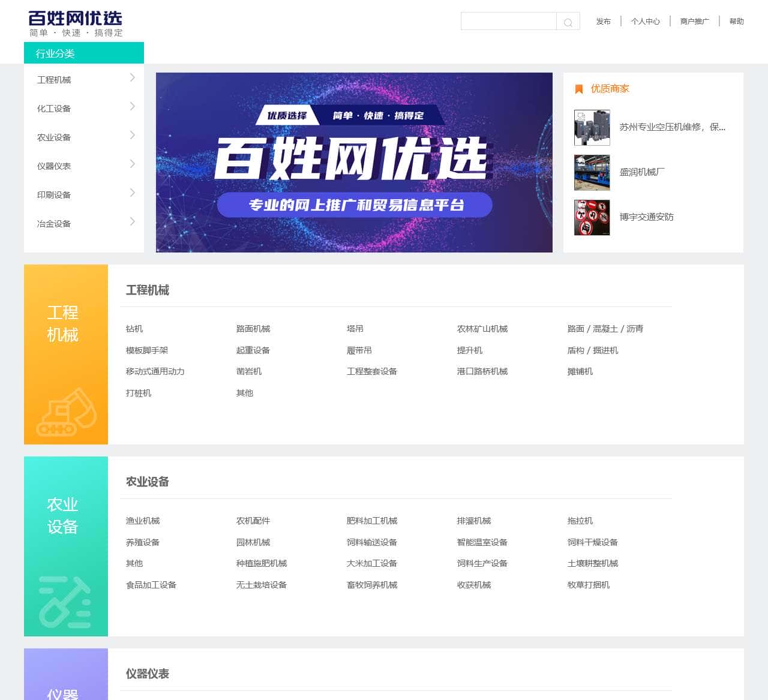Click the orange bookmark icon beside 优质商家
Image resolution: width=768 pixels, height=700 pixels.
click(579, 89)
